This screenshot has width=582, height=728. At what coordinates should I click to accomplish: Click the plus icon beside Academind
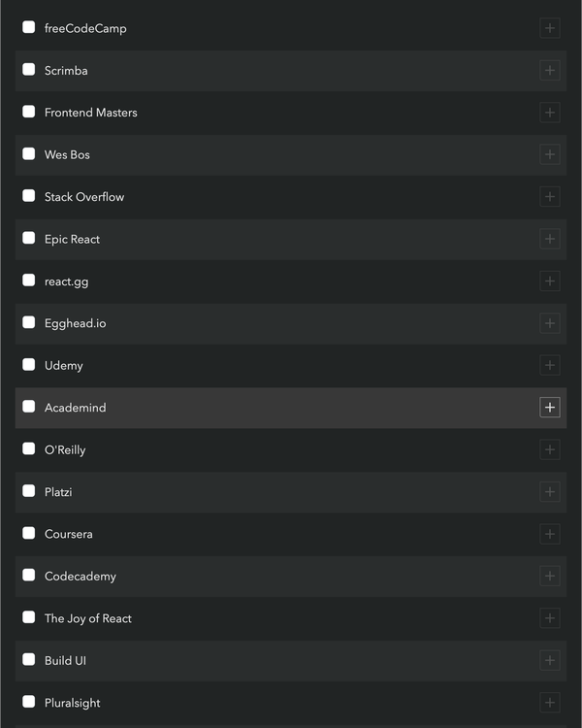pos(549,408)
